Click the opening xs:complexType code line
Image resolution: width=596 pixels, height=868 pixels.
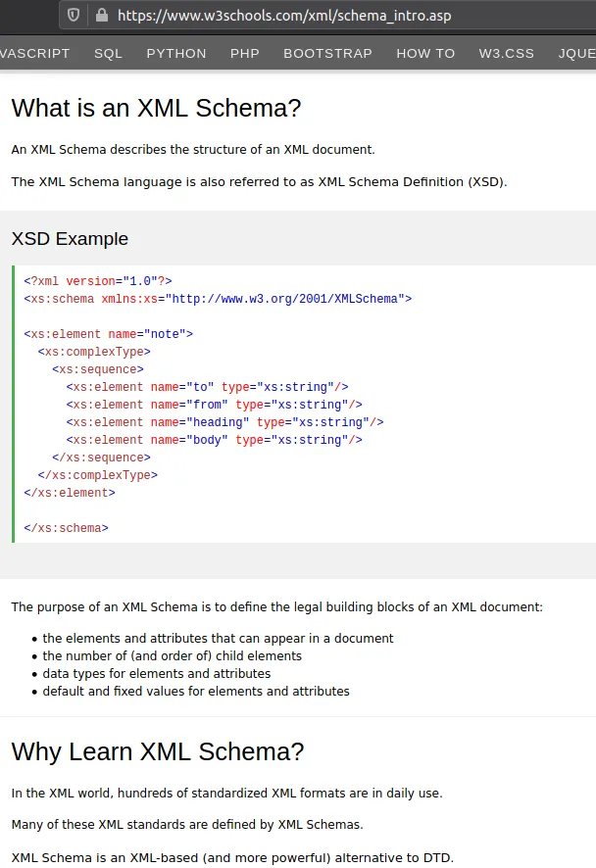point(94,352)
